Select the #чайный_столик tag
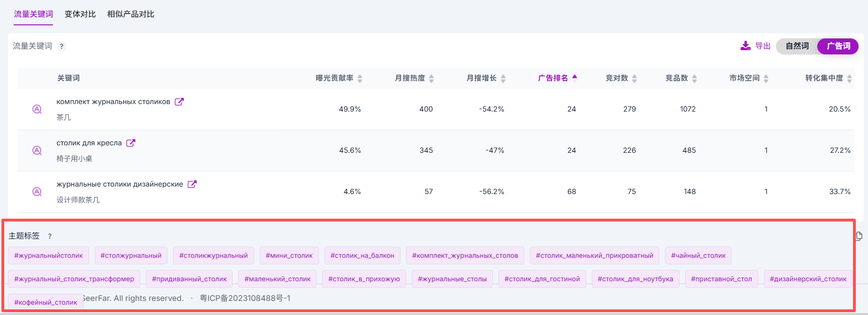868x315 pixels. [x=698, y=255]
